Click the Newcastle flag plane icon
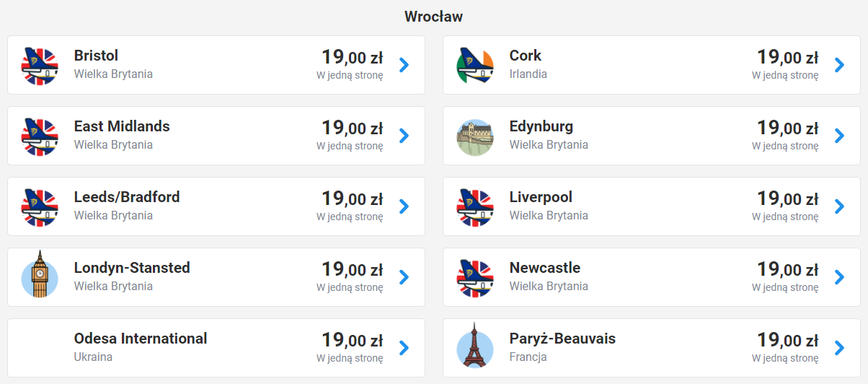This screenshot has height=384, width=868. (475, 278)
